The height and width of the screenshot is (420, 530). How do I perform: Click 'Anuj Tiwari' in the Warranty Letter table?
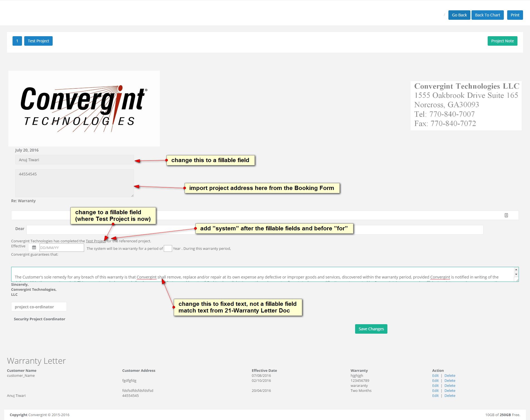(16, 396)
